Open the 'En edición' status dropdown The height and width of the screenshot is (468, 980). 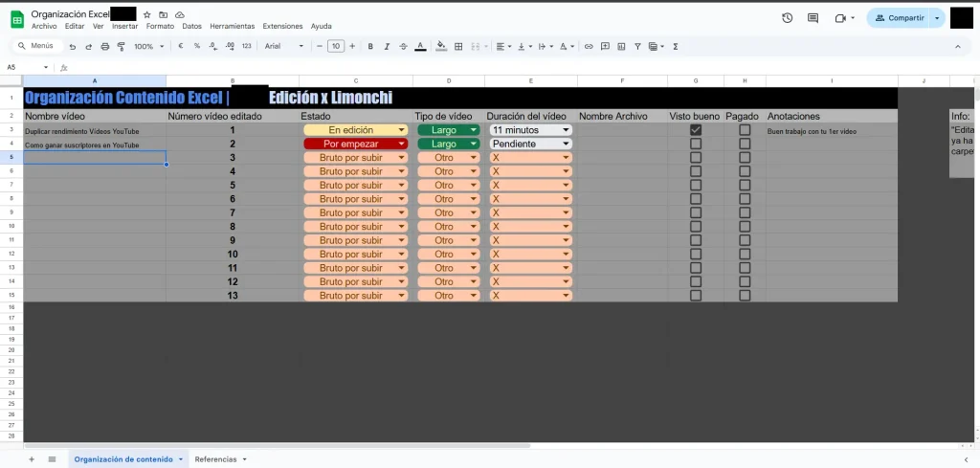point(401,130)
